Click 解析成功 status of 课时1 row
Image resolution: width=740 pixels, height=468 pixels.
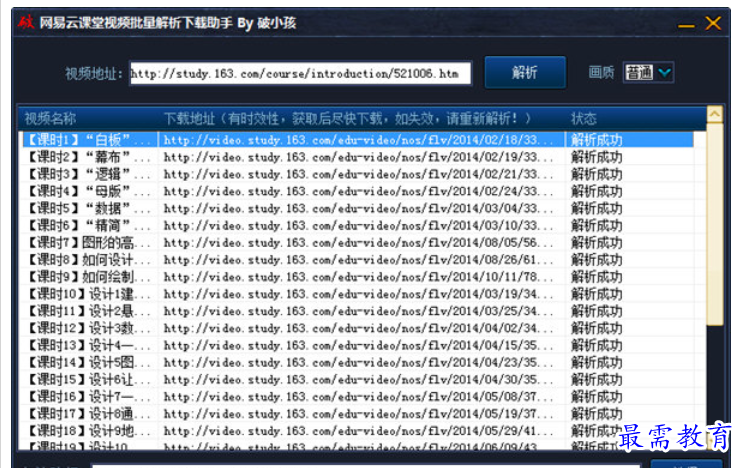[x=597, y=140]
